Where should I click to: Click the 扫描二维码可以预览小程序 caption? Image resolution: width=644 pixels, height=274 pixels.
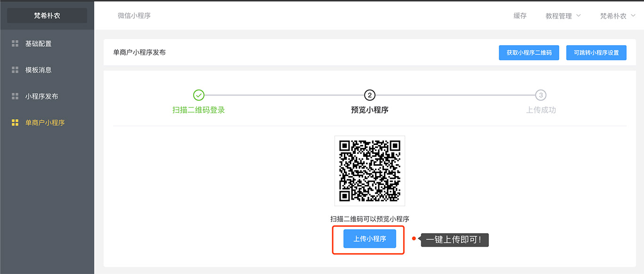point(370,219)
